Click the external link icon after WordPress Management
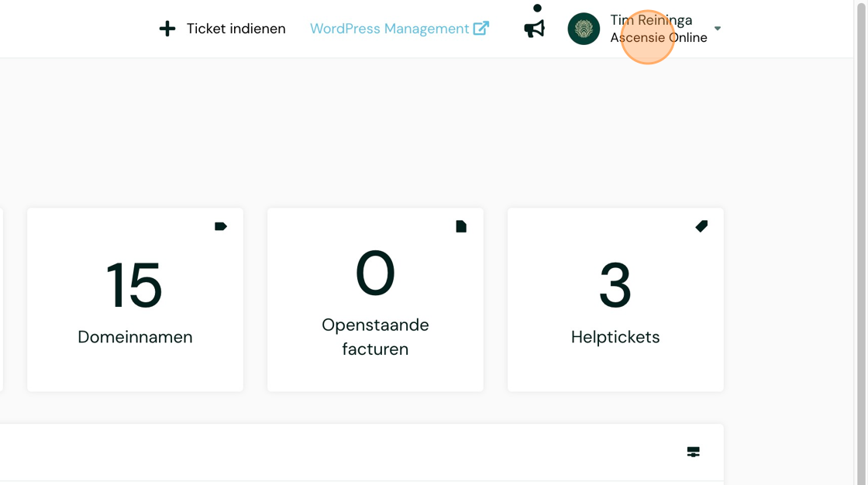The image size is (868, 485). (481, 28)
